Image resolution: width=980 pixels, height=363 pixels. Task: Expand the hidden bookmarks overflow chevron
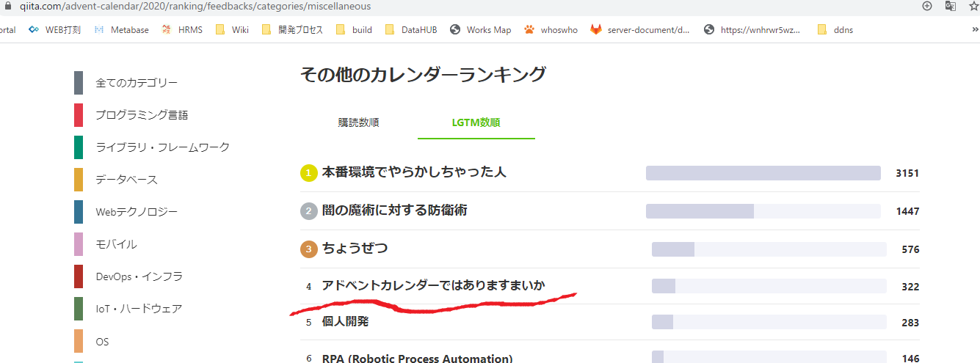[x=975, y=30]
